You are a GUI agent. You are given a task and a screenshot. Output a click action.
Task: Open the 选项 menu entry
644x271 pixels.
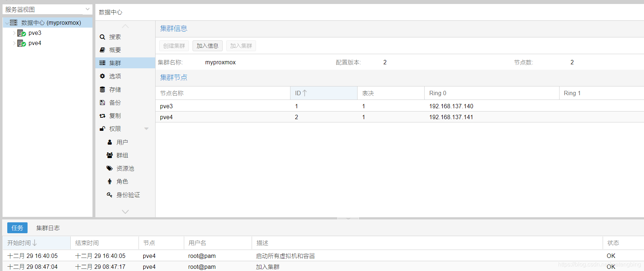(125, 76)
